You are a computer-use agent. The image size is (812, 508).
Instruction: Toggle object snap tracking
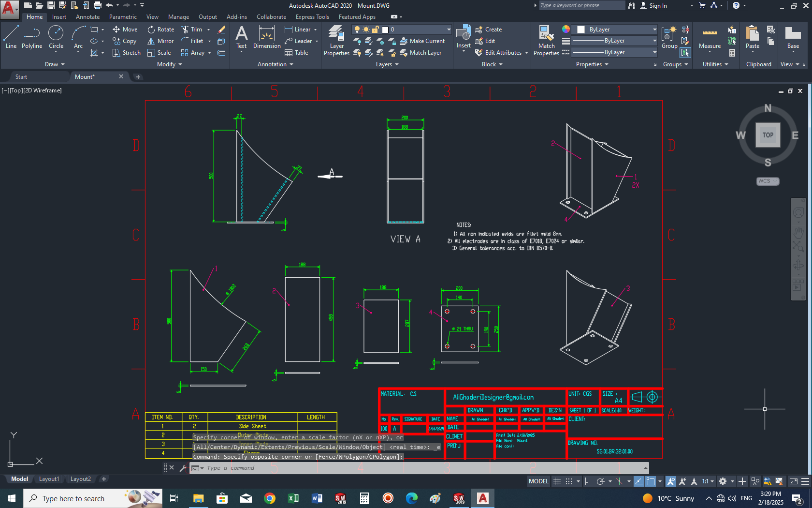(x=638, y=481)
